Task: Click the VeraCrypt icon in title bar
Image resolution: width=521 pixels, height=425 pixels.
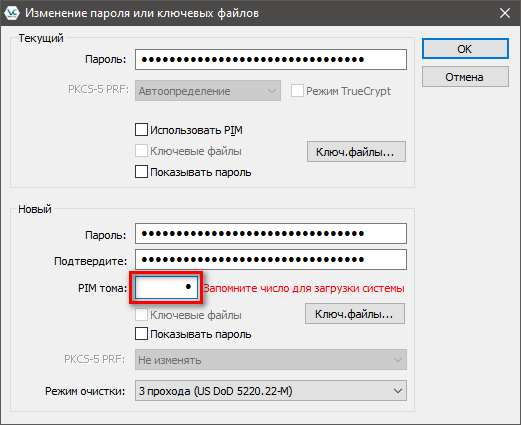Action: pos(12,13)
